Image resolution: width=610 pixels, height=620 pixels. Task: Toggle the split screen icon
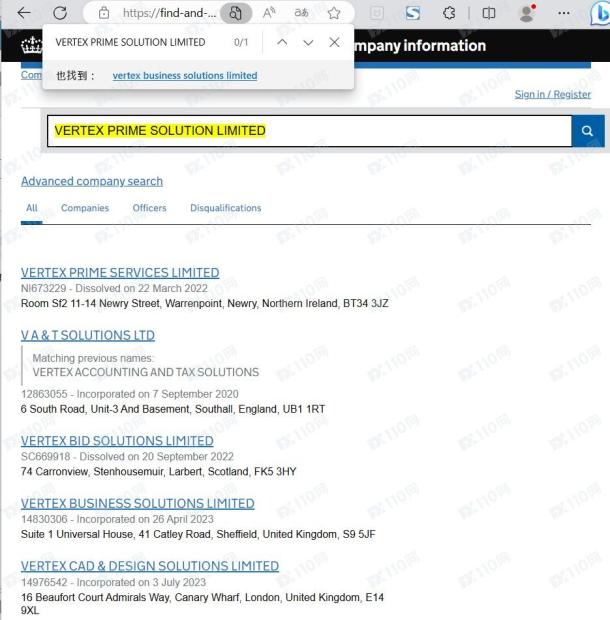point(489,13)
